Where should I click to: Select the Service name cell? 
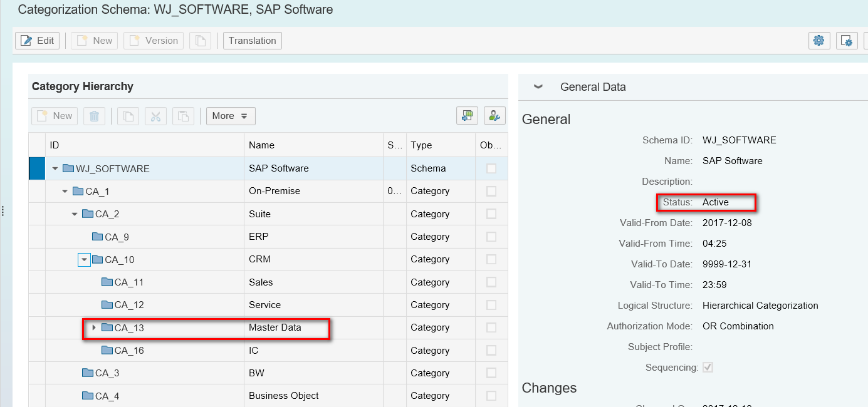coord(314,305)
